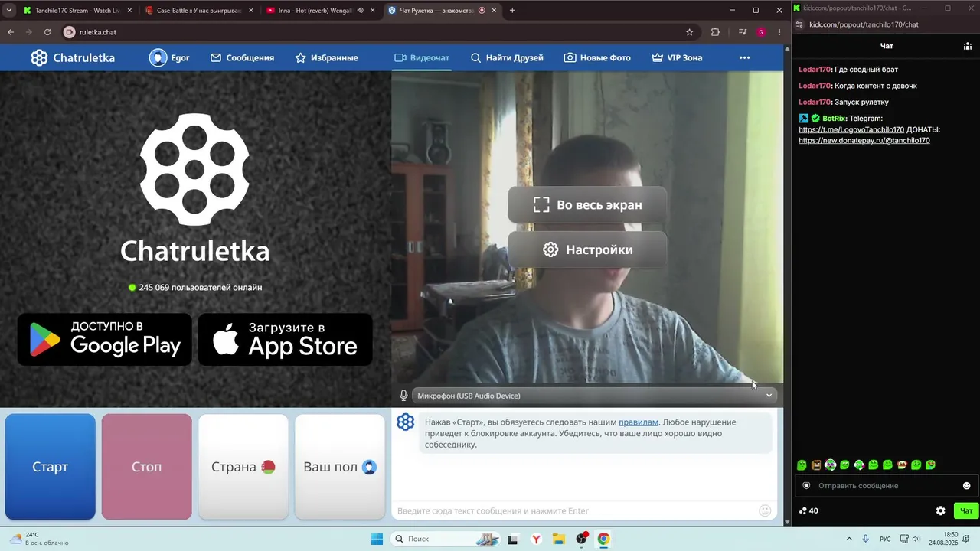This screenshot has height=551, width=980.
Task: Expand the tab search dropdown arrow
Action: pyautogui.click(x=8, y=11)
